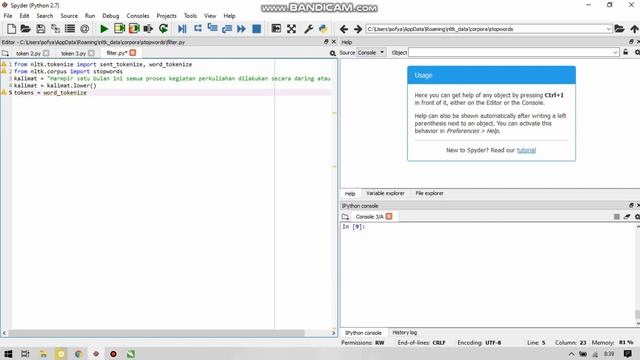Image resolution: width=640 pixels, height=360 pixels.
Task: Open PYTHONPATH manager icon
Action: 323,29
